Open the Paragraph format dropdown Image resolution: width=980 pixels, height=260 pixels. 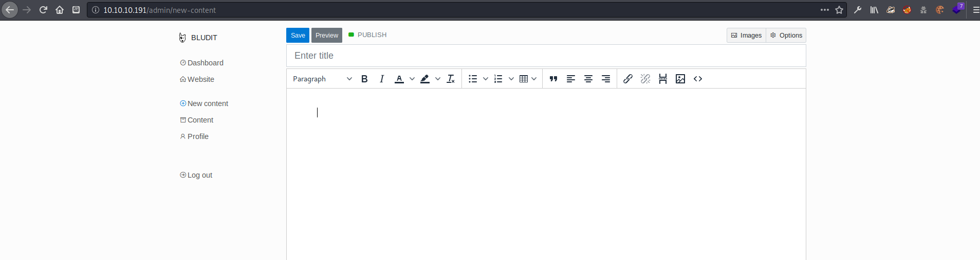pyautogui.click(x=322, y=79)
